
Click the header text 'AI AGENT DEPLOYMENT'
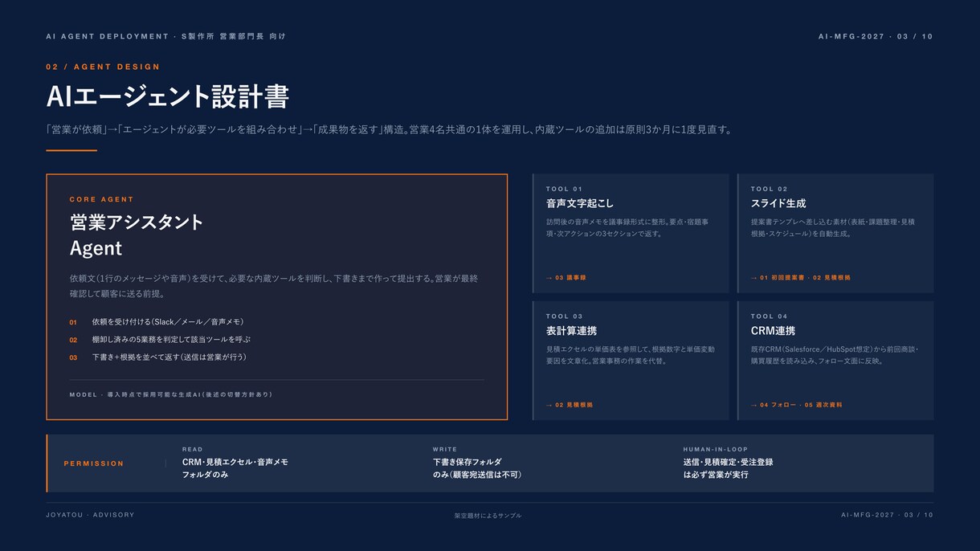[x=107, y=36]
